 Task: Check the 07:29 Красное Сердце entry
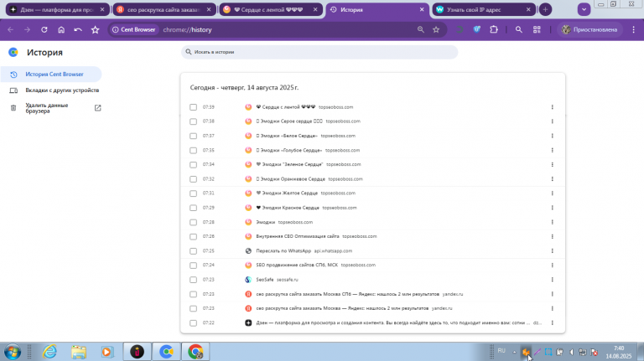click(193, 208)
